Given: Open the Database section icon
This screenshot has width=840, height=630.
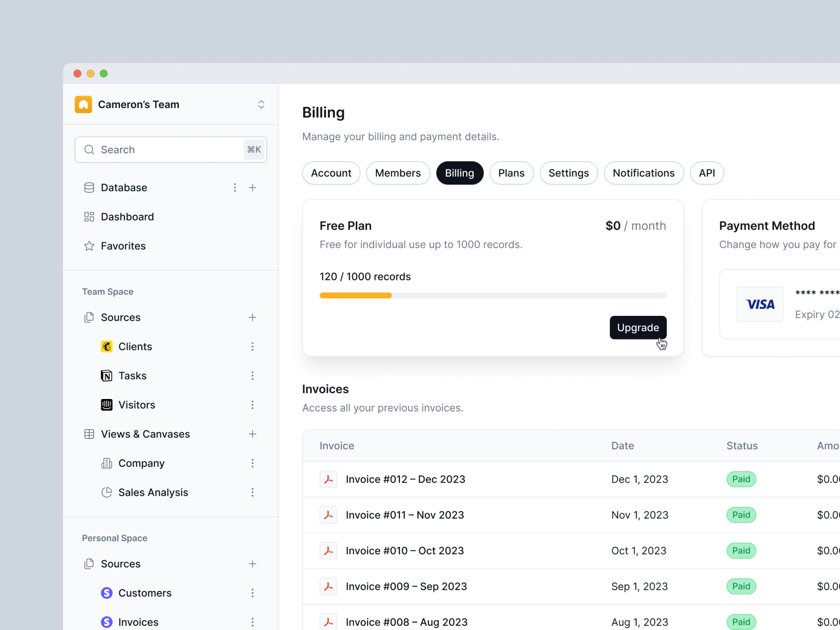Looking at the screenshot, I should coord(89,187).
